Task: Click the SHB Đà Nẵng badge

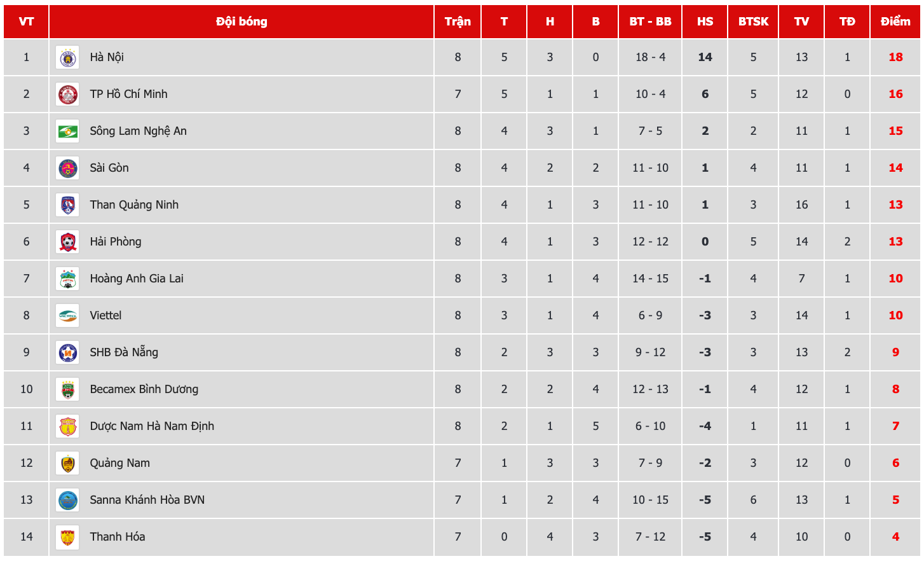Action: pos(67,353)
